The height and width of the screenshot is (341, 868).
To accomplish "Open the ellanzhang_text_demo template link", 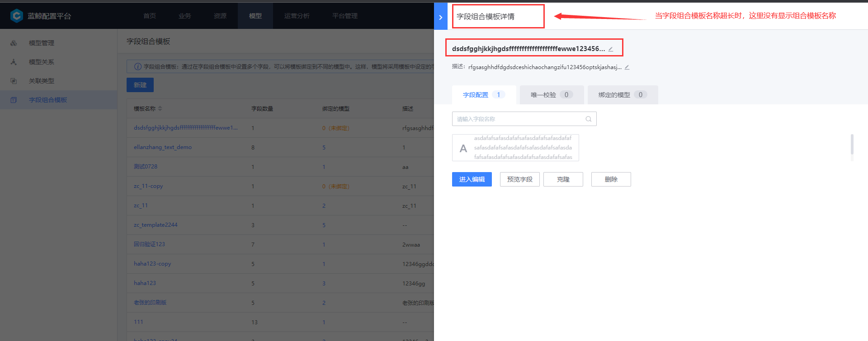I will (163, 147).
